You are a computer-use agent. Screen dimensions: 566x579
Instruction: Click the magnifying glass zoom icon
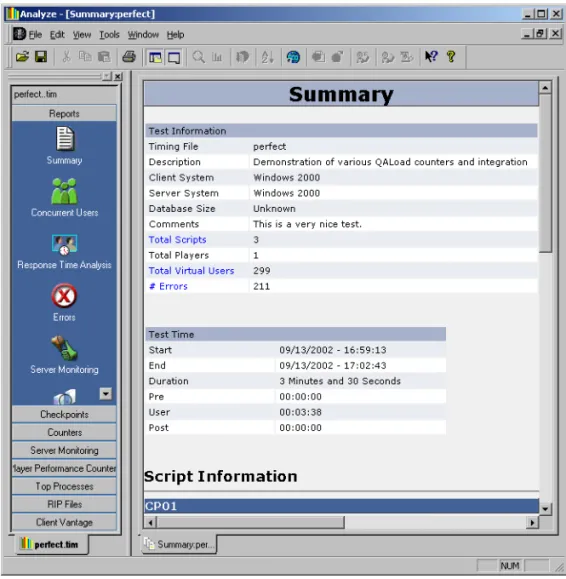pyautogui.click(x=199, y=57)
